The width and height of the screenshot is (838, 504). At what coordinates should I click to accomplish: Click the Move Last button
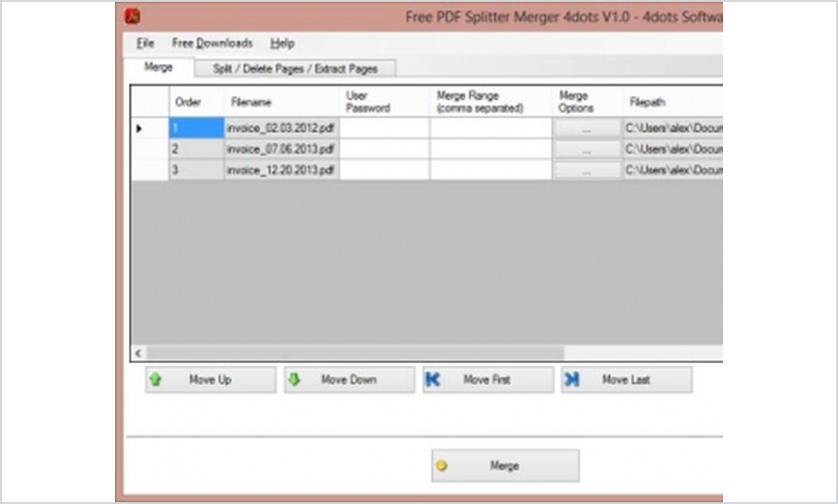627,380
